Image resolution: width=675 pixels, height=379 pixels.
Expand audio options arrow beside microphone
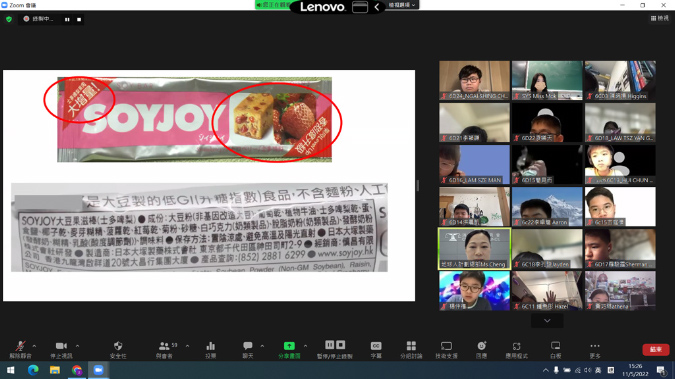point(34,346)
